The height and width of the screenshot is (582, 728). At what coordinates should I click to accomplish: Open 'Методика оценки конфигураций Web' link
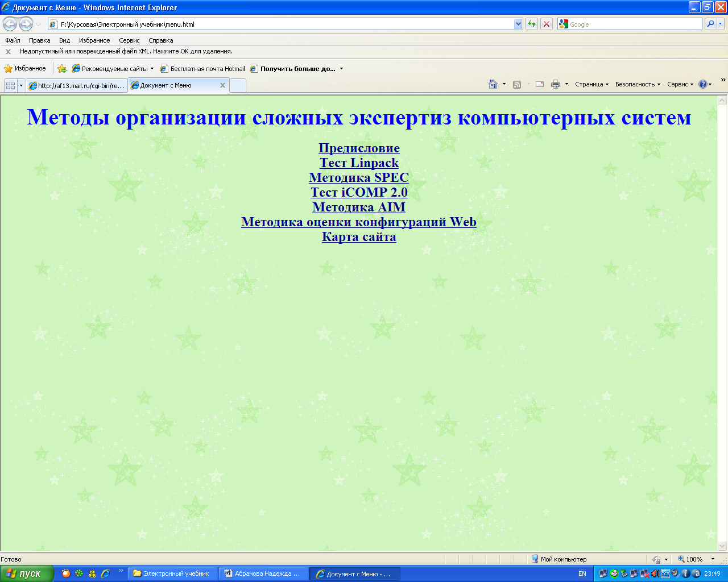(x=359, y=222)
